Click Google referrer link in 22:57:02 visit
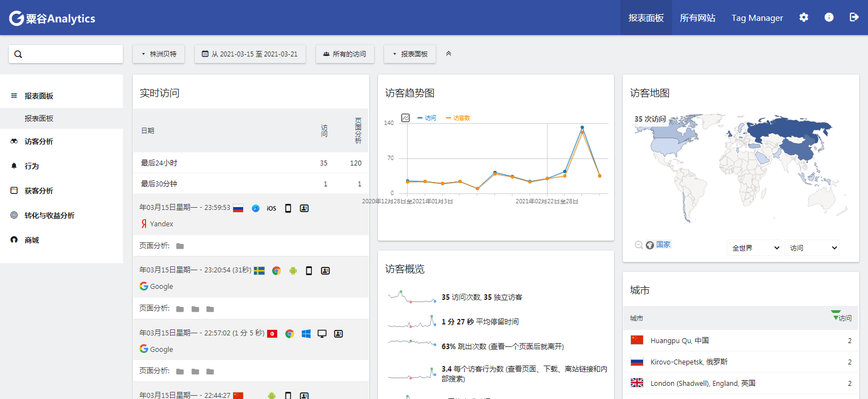Image resolution: width=868 pixels, height=399 pixels. pyautogui.click(x=161, y=349)
